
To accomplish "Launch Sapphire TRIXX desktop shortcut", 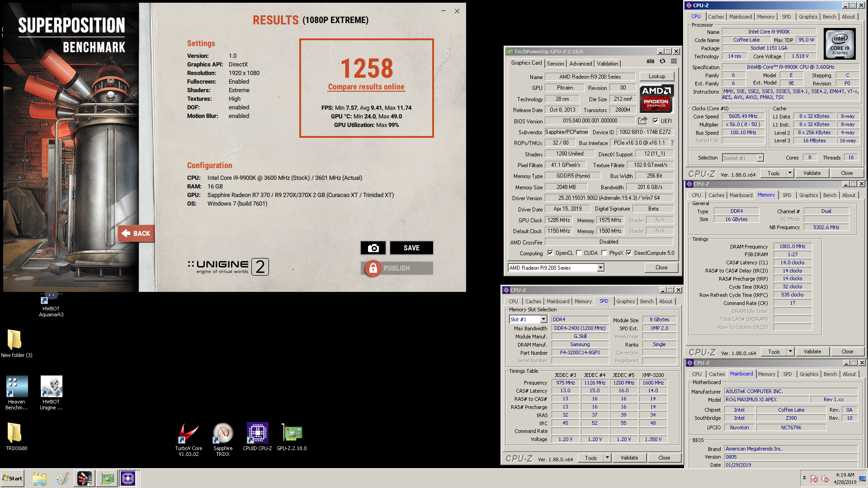I will pos(223,440).
